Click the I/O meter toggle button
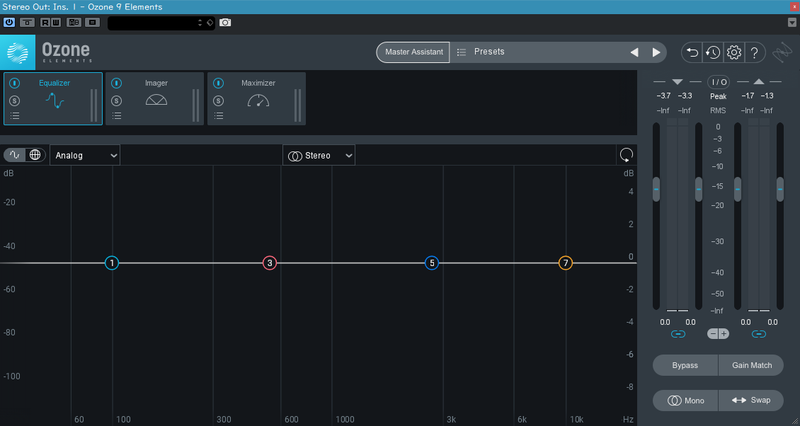Viewport: 800px width, 426px height. point(718,82)
